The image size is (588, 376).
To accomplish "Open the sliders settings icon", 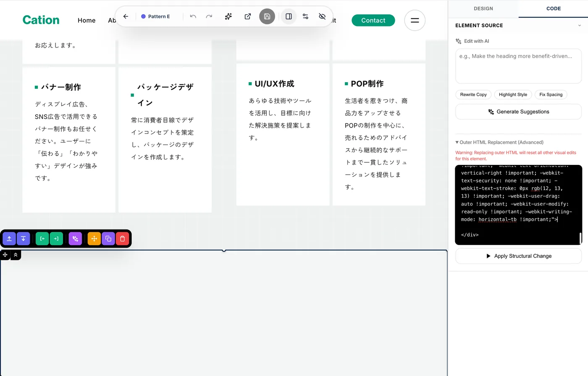I will (306, 16).
